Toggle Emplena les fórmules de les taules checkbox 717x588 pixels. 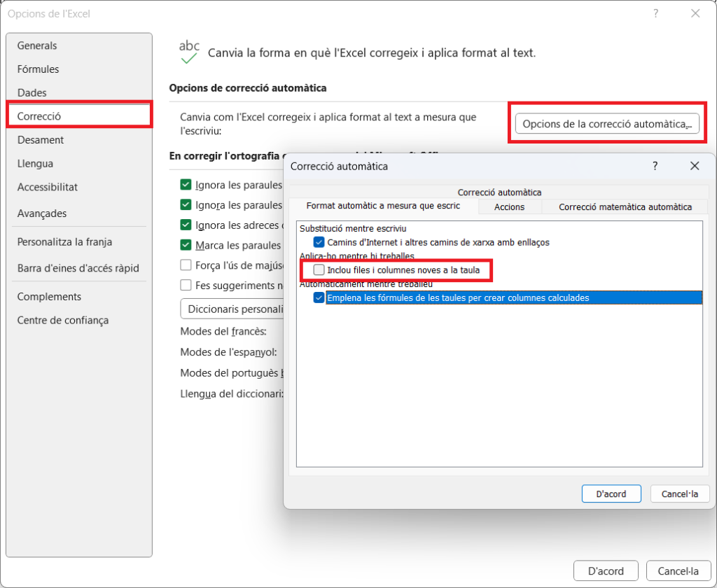319,297
